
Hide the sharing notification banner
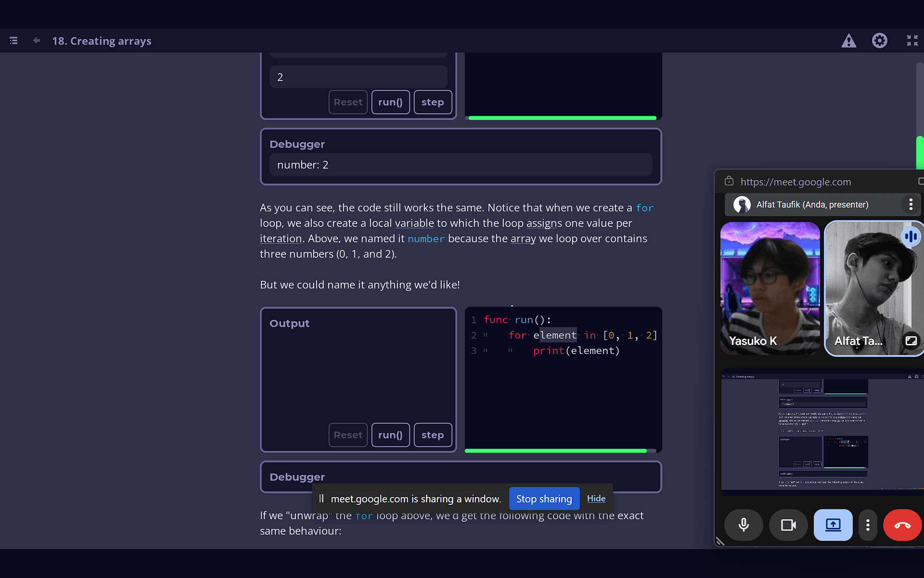[x=596, y=499]
